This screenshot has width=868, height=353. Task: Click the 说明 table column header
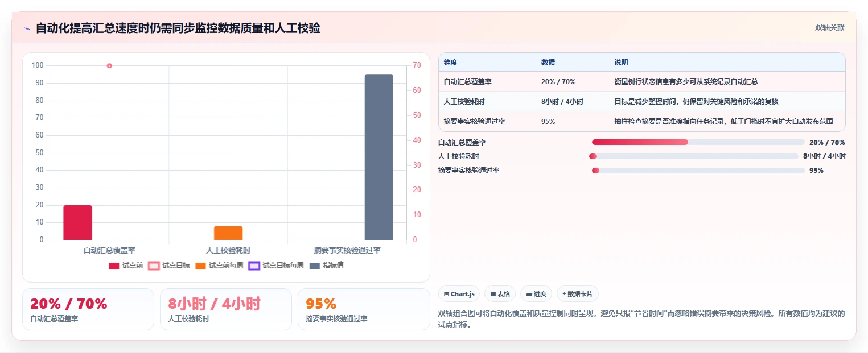click(621, 63)
